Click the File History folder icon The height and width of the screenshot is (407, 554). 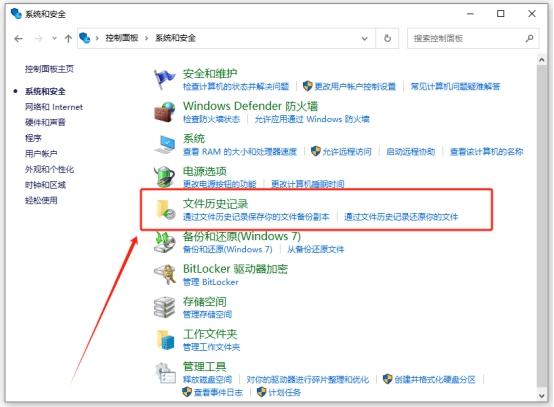point(165,210)
